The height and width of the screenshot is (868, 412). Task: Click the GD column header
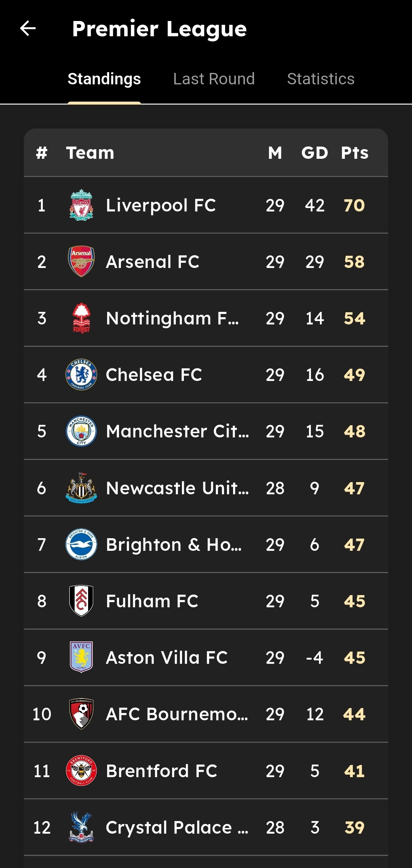tap(314, 153)
